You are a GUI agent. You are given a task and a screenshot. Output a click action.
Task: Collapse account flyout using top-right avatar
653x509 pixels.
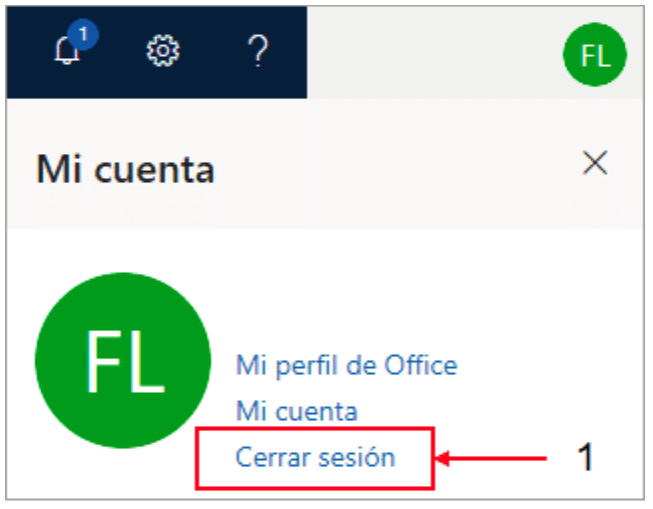595,55
